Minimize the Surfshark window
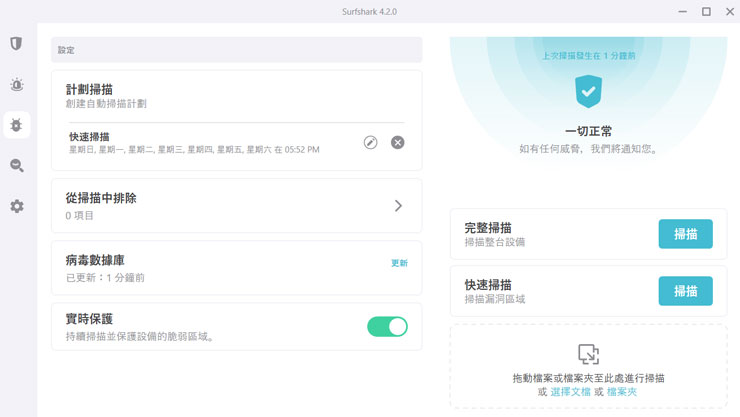Image resolution: width=740 pixels, height=417 pixels. click(x=683, y=11)
